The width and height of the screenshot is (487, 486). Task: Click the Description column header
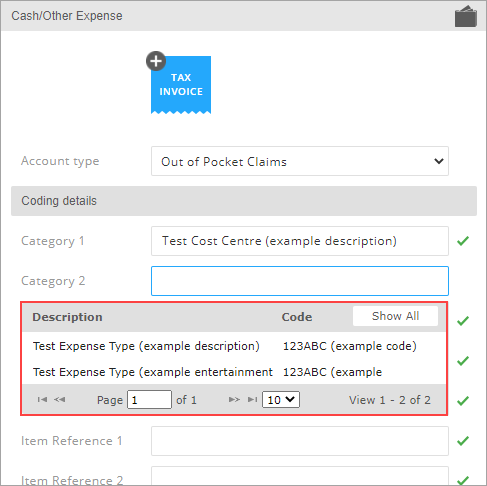click(67, 317)
